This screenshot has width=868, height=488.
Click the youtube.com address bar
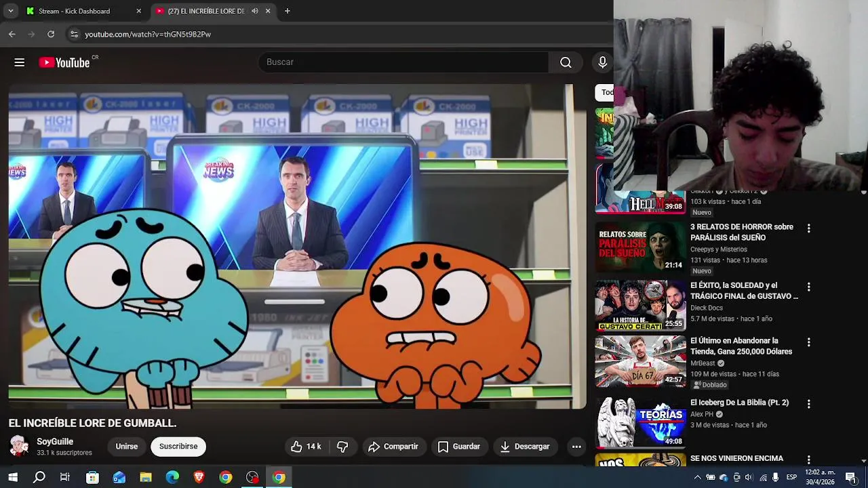[339, 34]
